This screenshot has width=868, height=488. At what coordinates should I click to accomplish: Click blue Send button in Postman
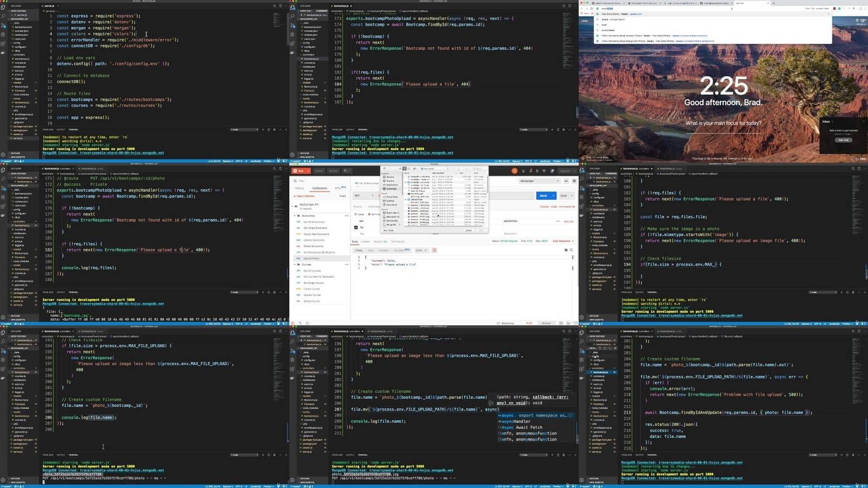[x=543, y=195]
